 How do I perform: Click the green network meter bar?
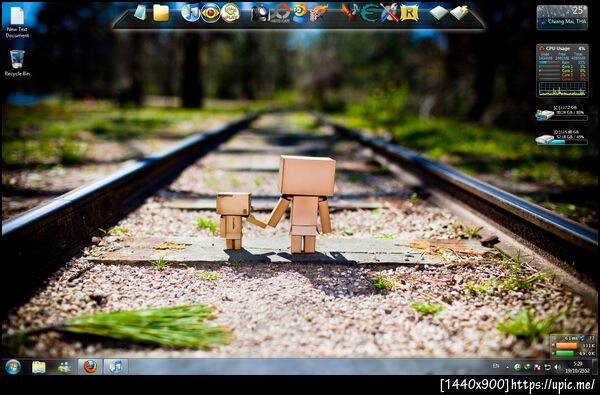(565, 354)
